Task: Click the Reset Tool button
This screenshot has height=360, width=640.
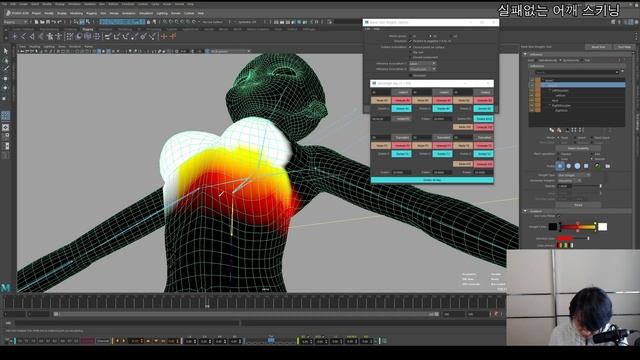Action: click(x=598, y=47)
